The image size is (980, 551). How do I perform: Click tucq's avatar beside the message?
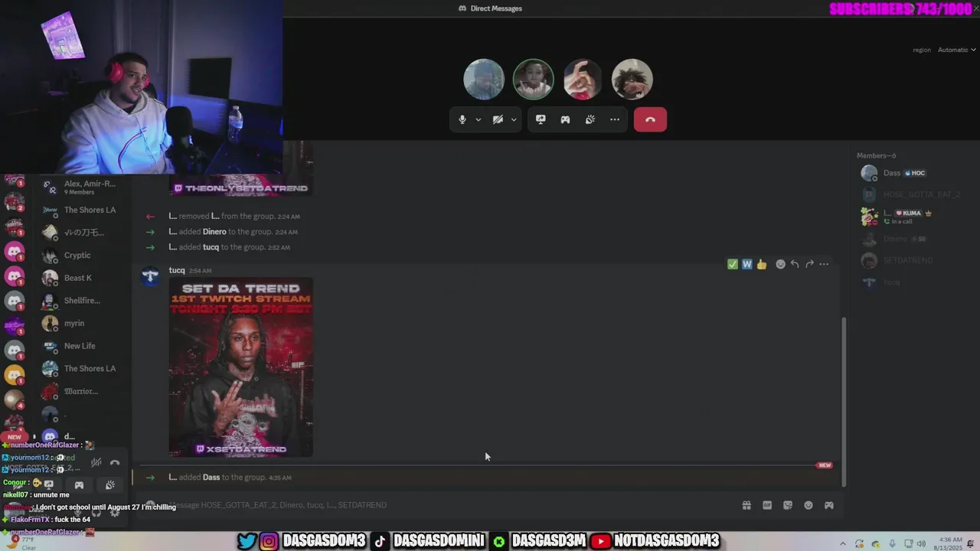[x=150, y=276]
